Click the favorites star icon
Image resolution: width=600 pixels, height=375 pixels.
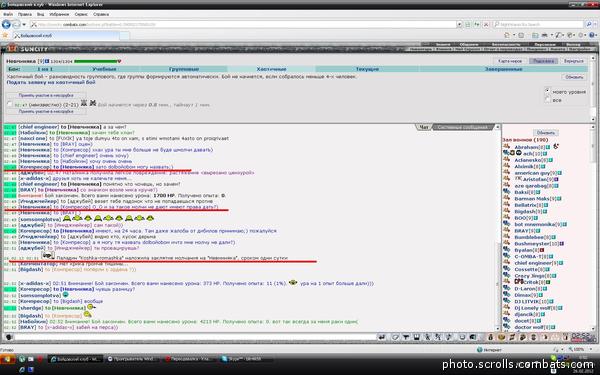tap(5, 35)
